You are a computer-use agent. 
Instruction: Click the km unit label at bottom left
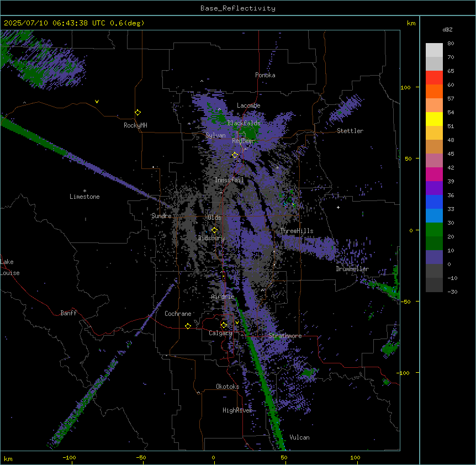pos(8,459)
